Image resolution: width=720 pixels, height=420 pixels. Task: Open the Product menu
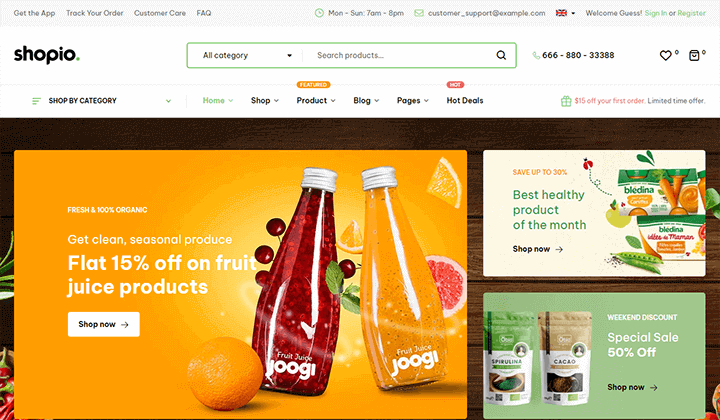(x=316, y=101)
